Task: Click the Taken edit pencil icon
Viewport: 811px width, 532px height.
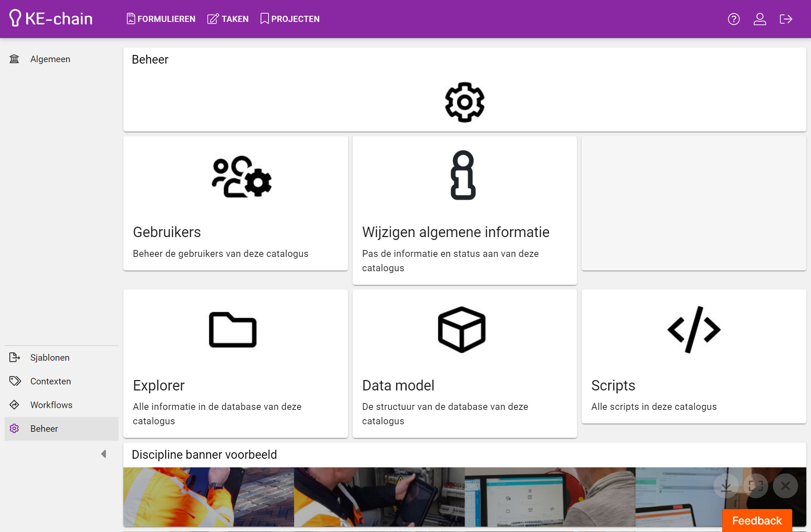Action: coord(213,19)
